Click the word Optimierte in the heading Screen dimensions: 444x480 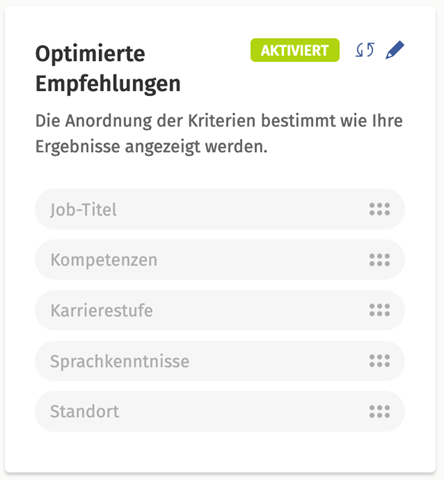(x=90, y=54)
